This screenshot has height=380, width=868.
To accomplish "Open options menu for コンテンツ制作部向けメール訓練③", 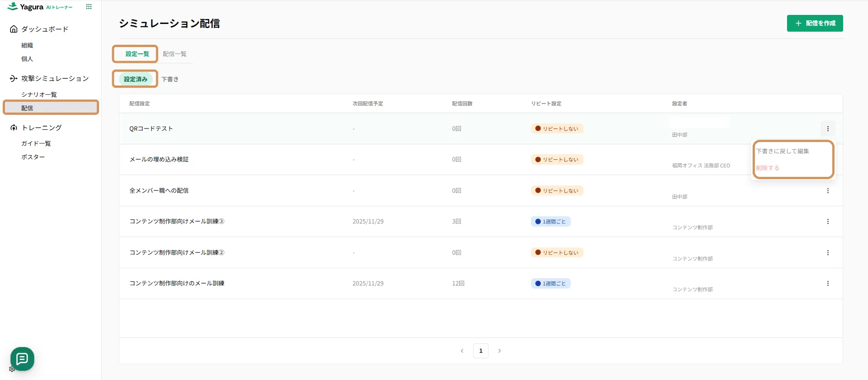I will coord(828,222).
